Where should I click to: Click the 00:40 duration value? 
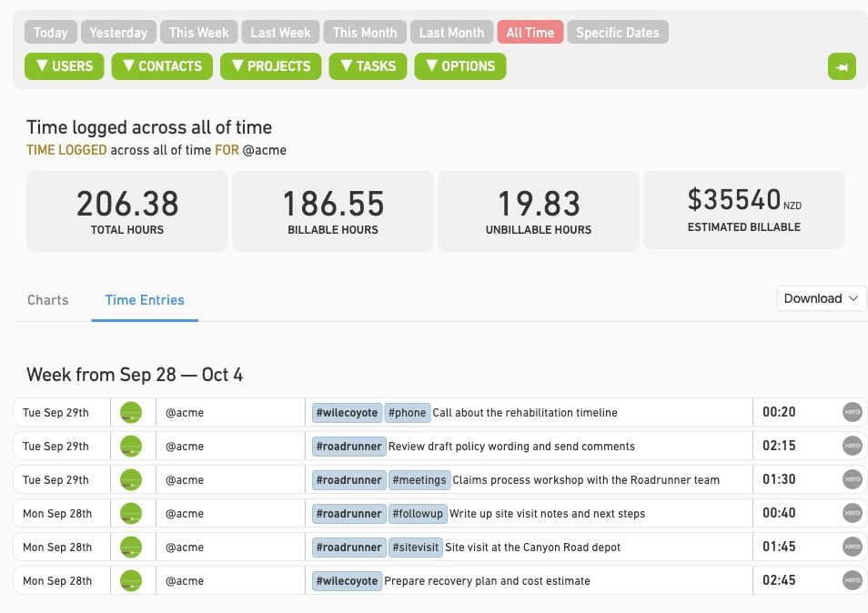[x=779, y=514]
